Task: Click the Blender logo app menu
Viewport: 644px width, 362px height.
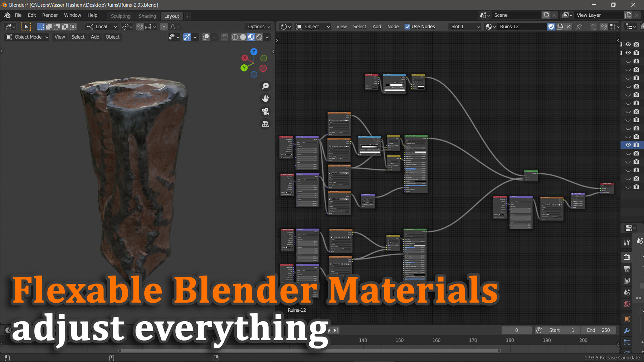Action: pyautogui.click(x=7, y=15)
